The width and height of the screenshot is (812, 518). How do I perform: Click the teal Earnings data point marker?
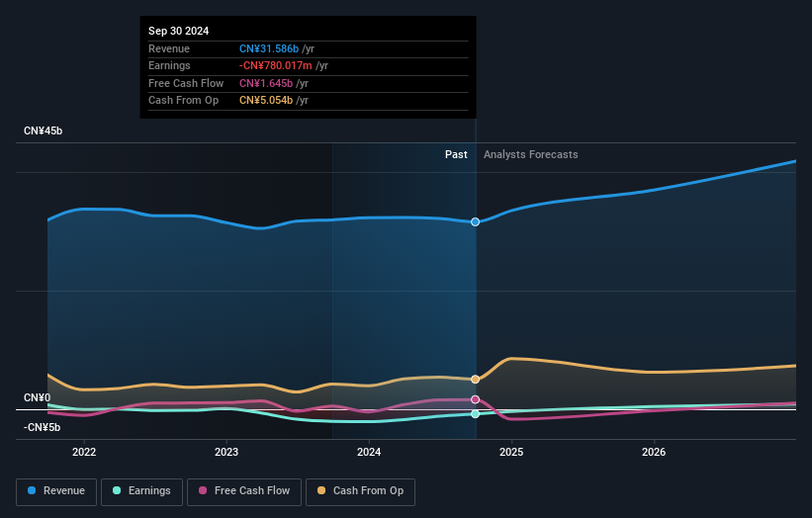(475, 414)
